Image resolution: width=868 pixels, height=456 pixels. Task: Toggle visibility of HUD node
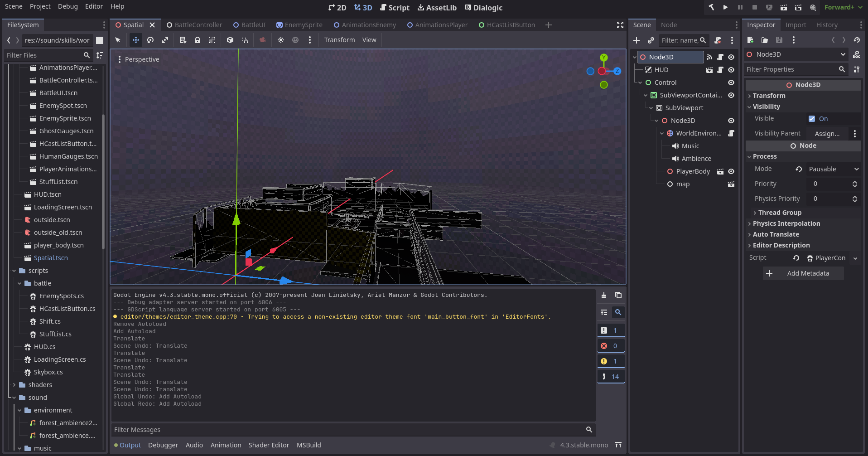731,70
